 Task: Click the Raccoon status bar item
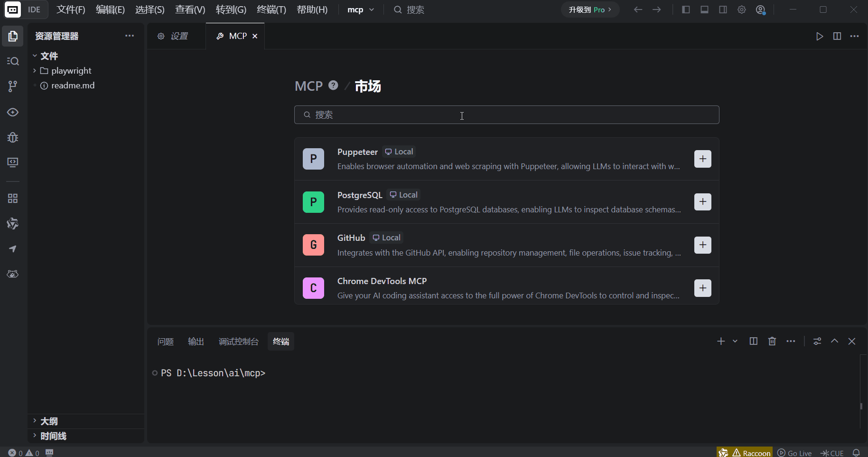point(745,453)
